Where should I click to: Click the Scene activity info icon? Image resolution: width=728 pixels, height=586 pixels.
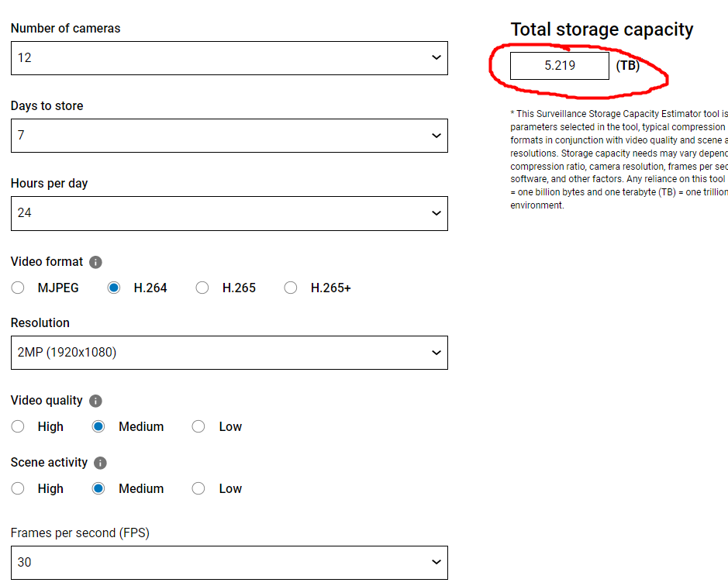[100, 463]
